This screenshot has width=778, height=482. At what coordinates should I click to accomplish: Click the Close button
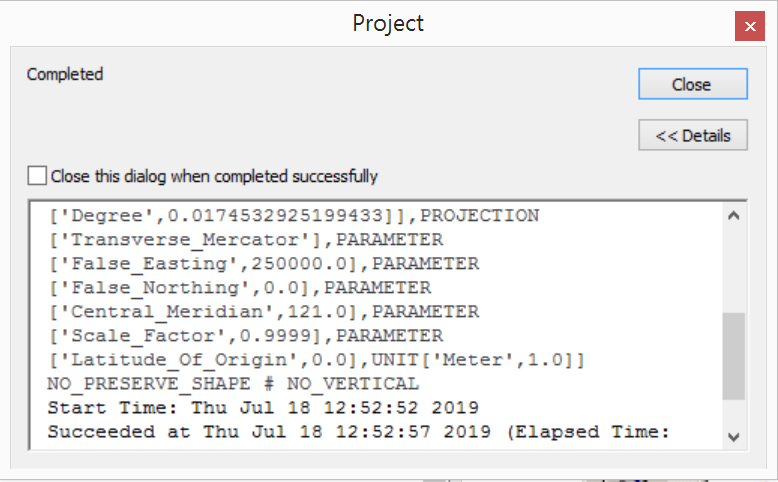tap(693, 84)
